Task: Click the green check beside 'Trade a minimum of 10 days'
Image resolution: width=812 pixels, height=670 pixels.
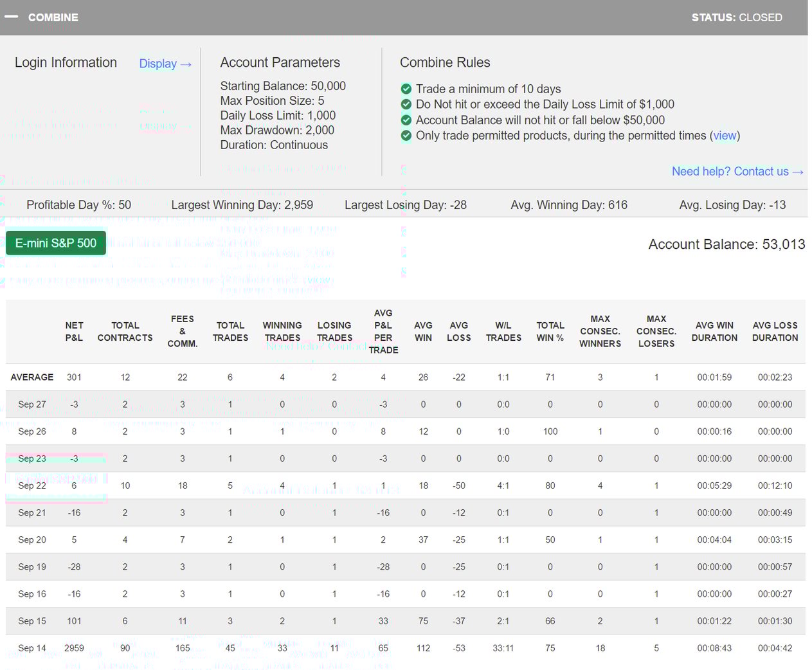Action: (406, 89)
